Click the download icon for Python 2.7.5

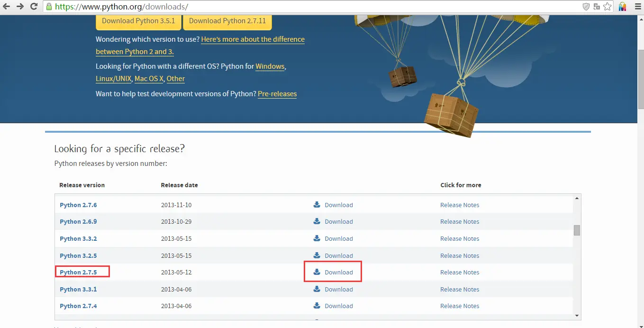[x=317, y=272]
